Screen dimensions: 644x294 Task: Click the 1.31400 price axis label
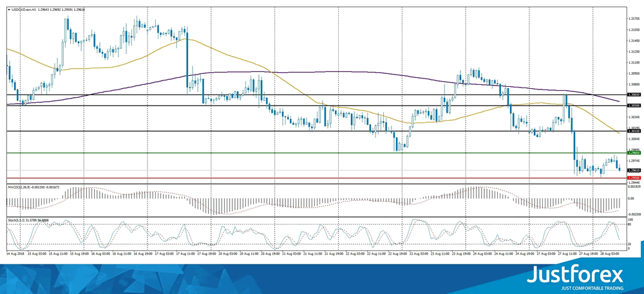(634, 41)
